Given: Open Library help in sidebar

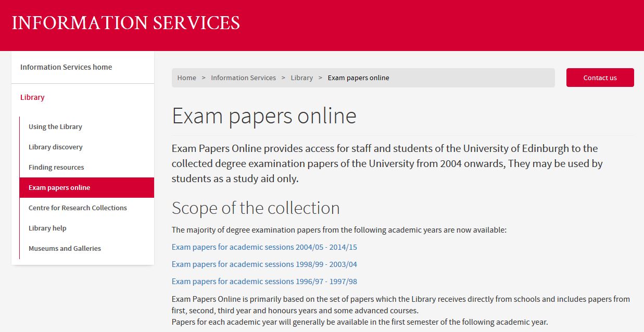Looking at the screenshot, I should [47, 228].
